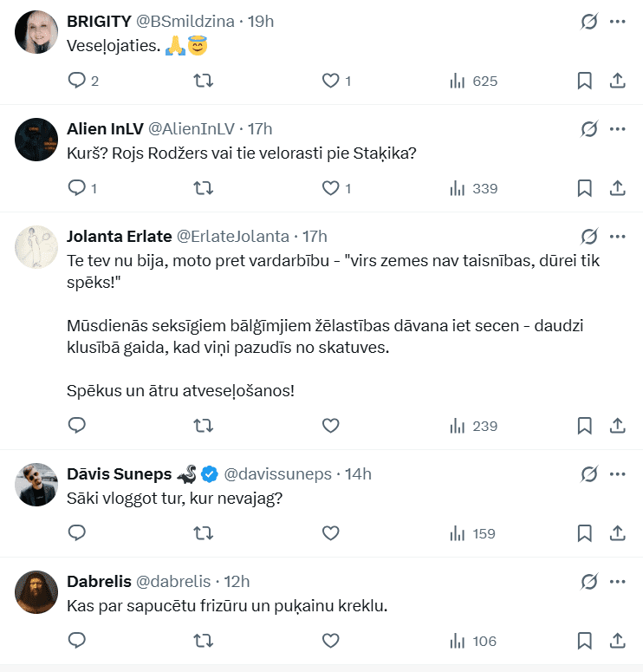The width and height of the screenshot is (643, 672).
Task: Like Jolanta Erlate's tweet
Action: 330,426
